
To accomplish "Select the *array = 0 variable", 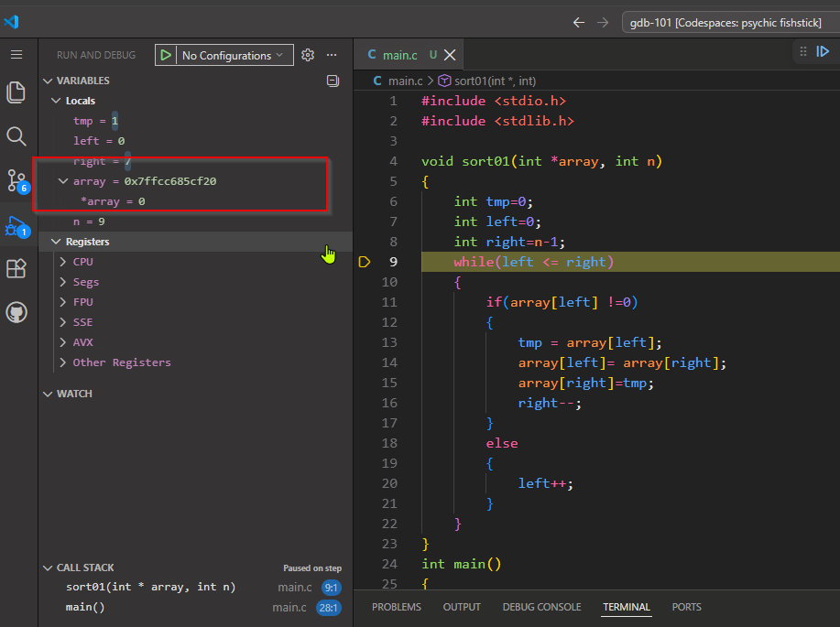I will [x=195, y=201].
